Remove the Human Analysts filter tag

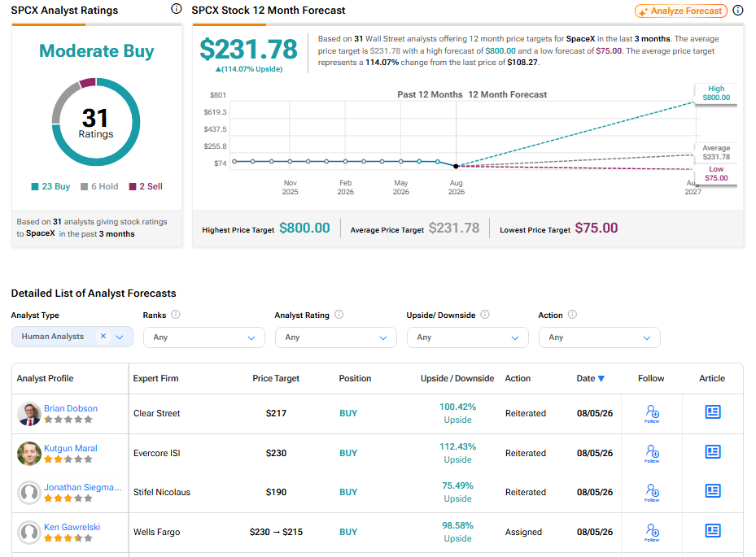[x=103, y=337]
